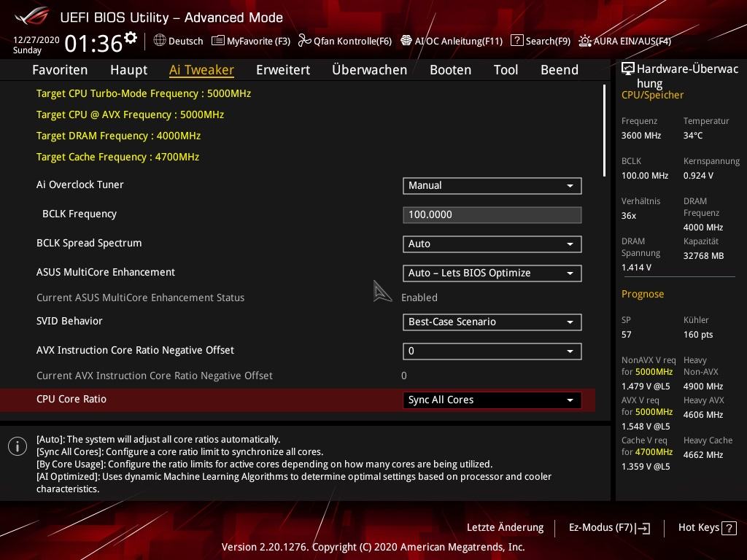Click Target CPU @ AVX Frequency text
Image resolution: width=747 pixels, height=560 pixels.
click(130, 114)
